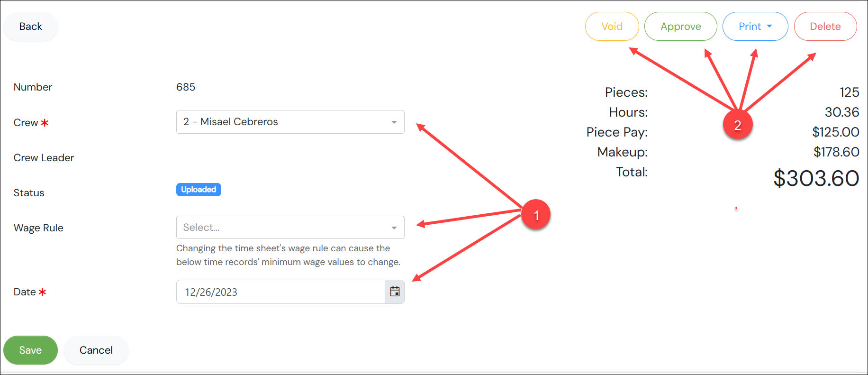Image resolution: width=868 pixels, height=375 pixels.
Task: Open the crew selector showing Misael Cebreros
Action: [x=290, y=122]
